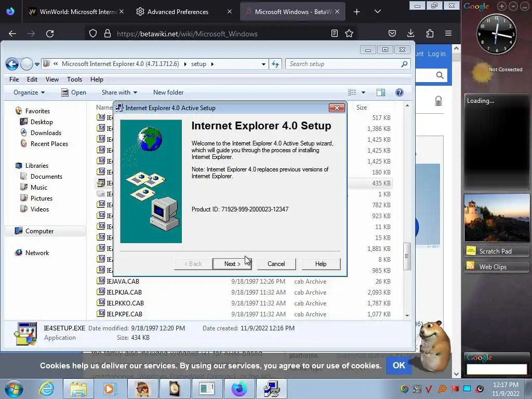Click Next in IE 4.0 Setup
Image resolution: width=532 pixels, height=399 pixels.
232,264
